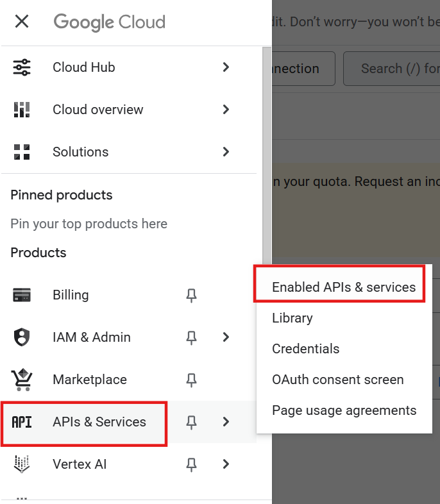This screenshot has height=504, width=440.
Task: Select Enabled APIs & services
Action: click(344, 287)
